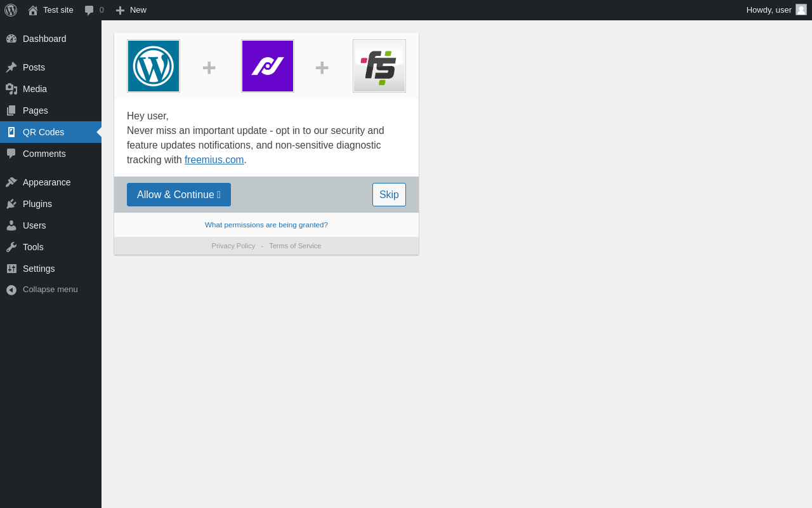
Task: Open Media library menu
Action: [51, 89]
